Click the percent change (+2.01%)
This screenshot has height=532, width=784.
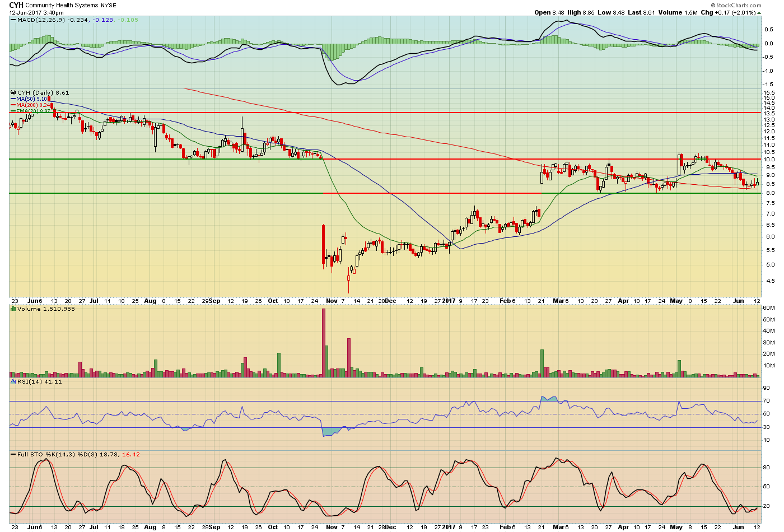pyautogui.click(x=744, y=12)
